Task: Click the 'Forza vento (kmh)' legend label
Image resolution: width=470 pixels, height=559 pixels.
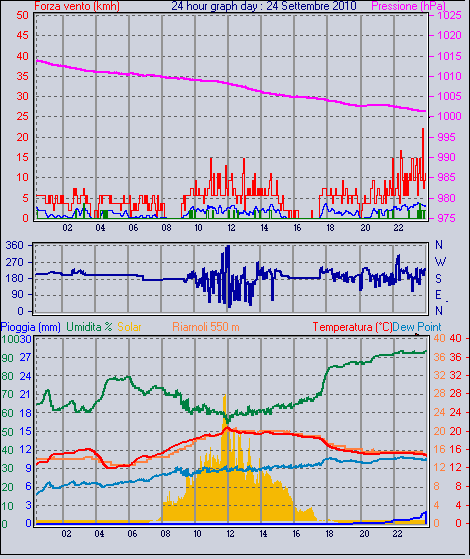Action: click(77, 6)
